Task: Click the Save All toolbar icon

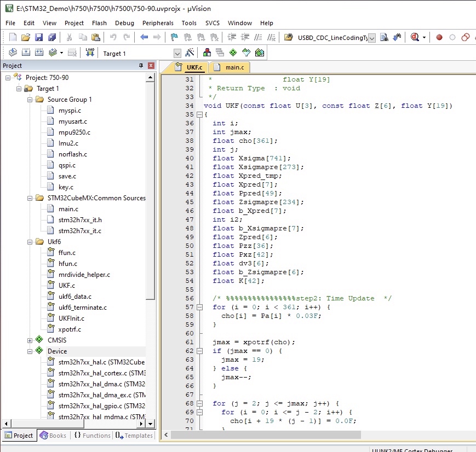Action: pos(52,37)
